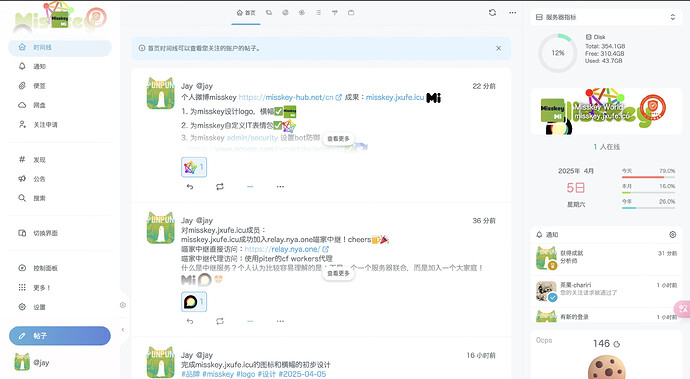Renote the first post by Jay
This screenshot has width=690, height=379.
click(x=220, y=187)
